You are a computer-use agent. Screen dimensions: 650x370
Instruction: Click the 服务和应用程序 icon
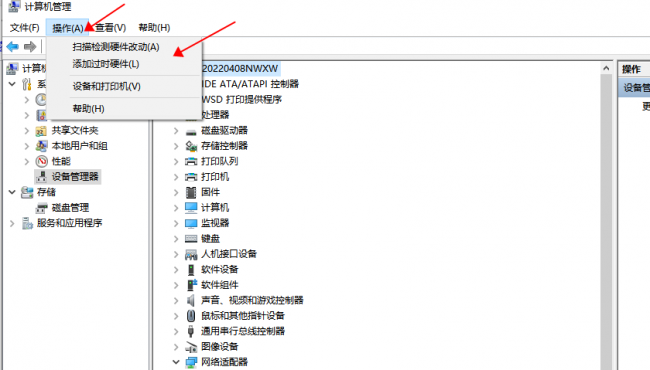tap(27, 223)
